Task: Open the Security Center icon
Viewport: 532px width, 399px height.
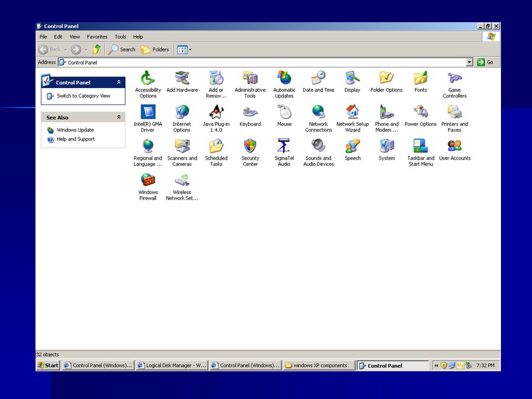Action: pyautogui.click(x=250, y=152)
